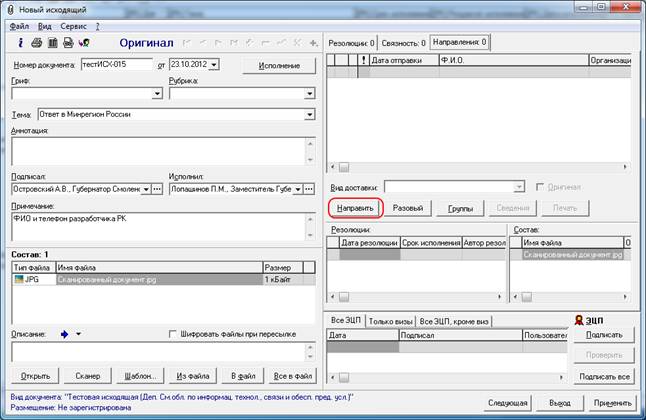
Task: Expand the Гриф dropdown list
Action: point(157,94)
